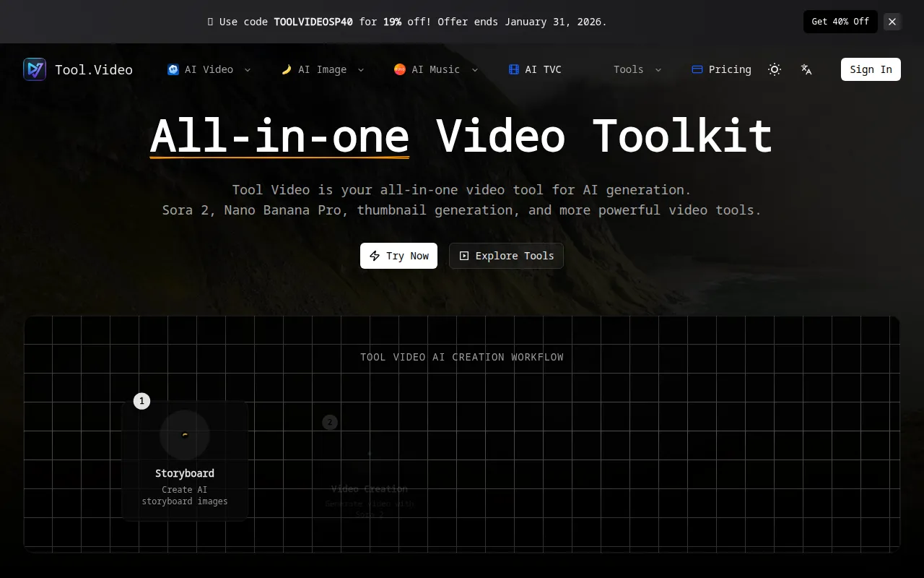Click the card icon next to Pricing

697,69
